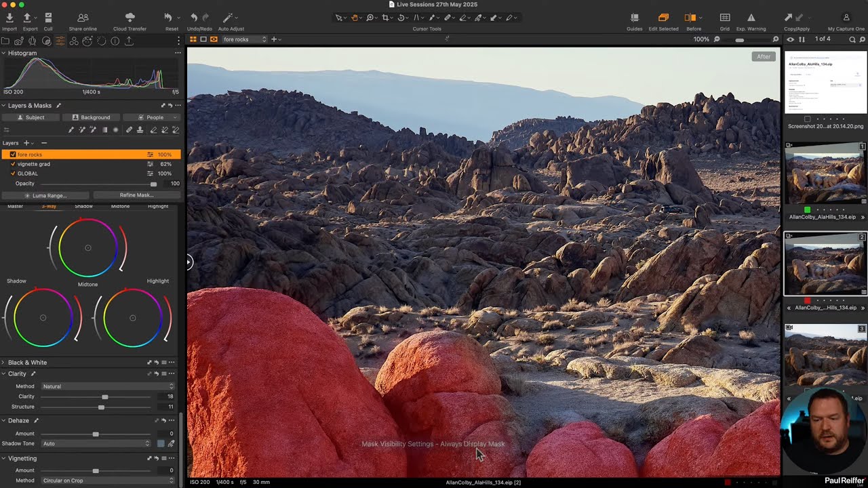Image resolution: width=868 pixels, height=488 pixels.
Task: Click the Background mask button
Action: coord(91,117)
